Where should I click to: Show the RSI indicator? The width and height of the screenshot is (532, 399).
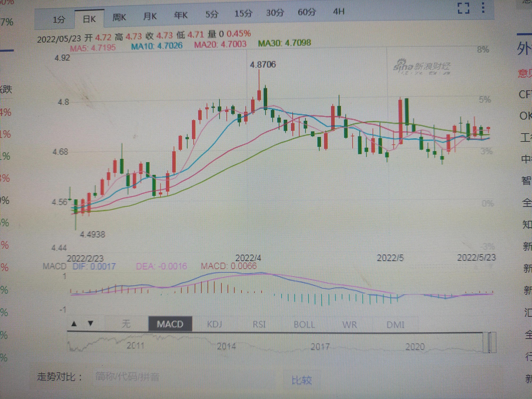tap(259, 324)
